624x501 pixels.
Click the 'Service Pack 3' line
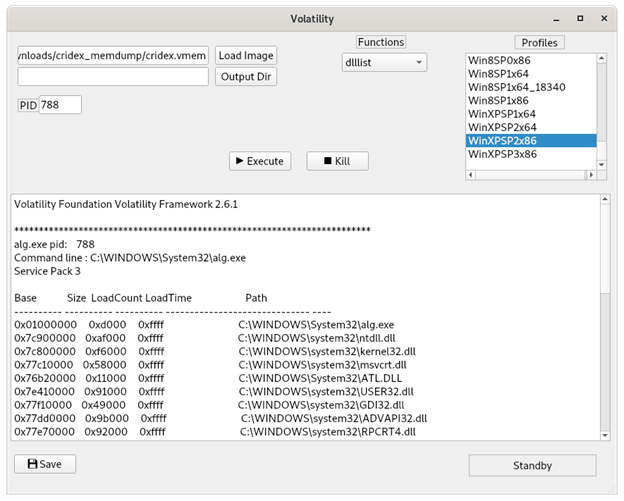tap(47, 271)
